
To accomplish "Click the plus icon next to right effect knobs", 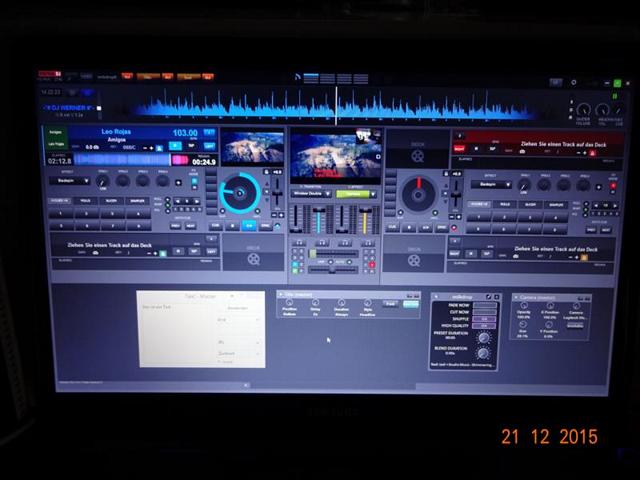I will 599,187.
